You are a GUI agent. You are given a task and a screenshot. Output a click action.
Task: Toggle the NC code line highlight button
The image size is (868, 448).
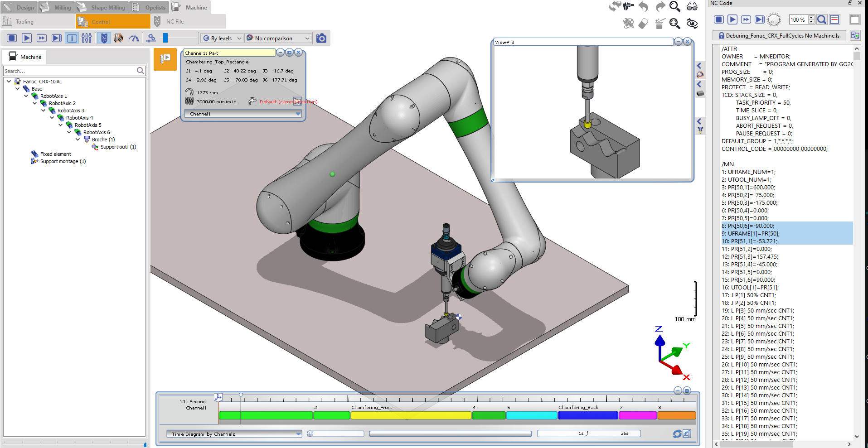(x=834, y=19)
